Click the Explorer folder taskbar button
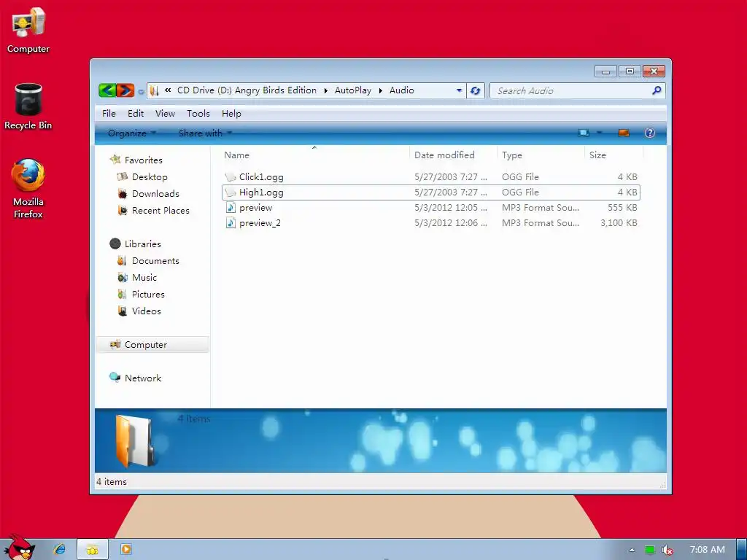The height and width of the screenshot is (560, 747). click(93, 550)
